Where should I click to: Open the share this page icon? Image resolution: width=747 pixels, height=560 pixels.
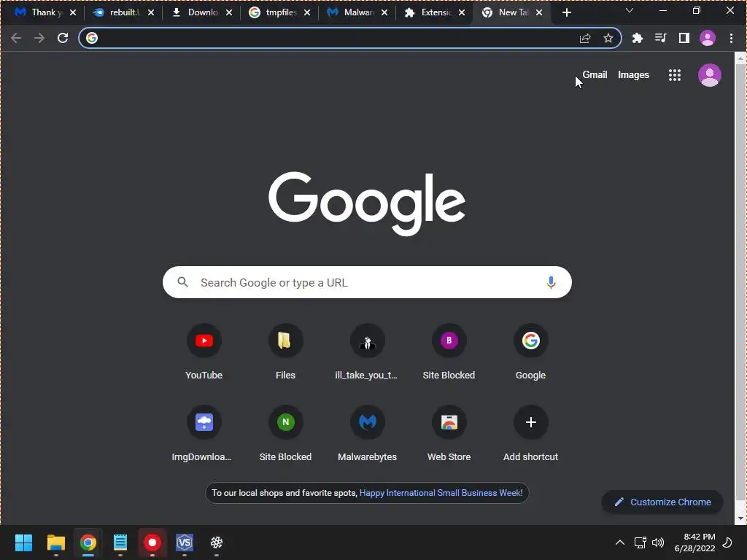[x=585, y=38]
